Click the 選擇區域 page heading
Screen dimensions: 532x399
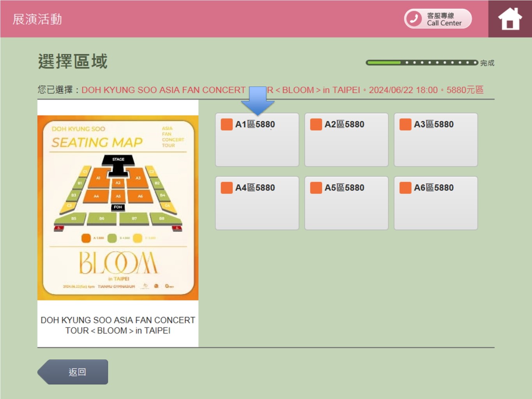click(72, 62)
